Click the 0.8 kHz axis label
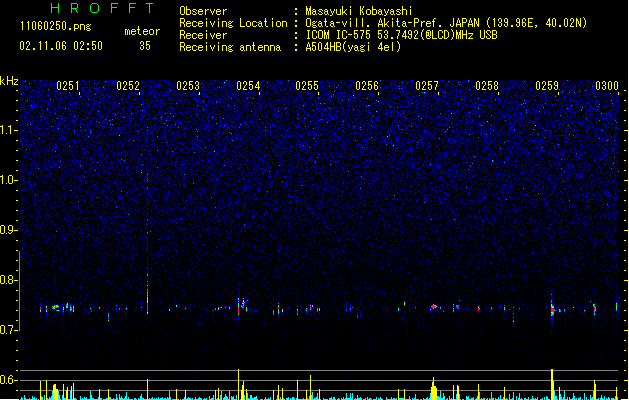The height and width of the screenshot is (400, 629). pyautogui.click(x=9, y=280)
